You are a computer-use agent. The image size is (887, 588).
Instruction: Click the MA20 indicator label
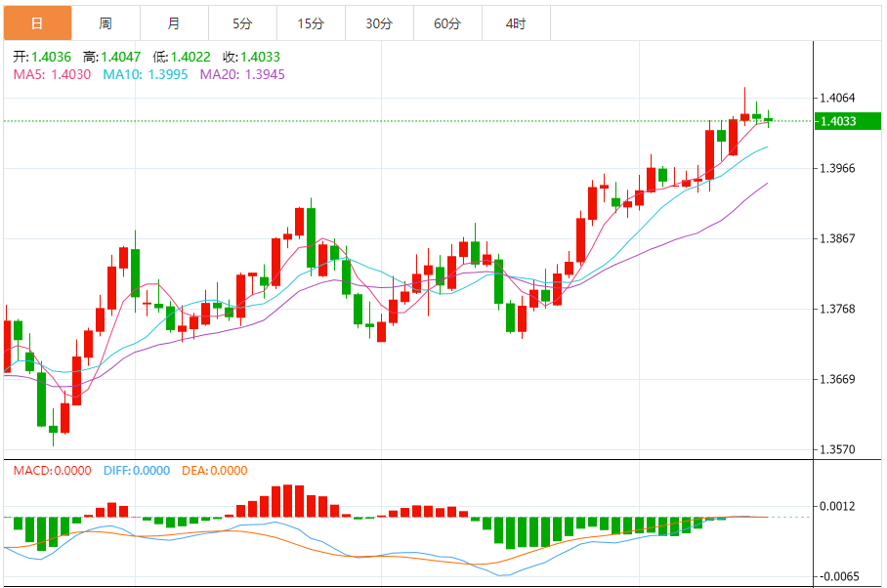pos(242,73)
